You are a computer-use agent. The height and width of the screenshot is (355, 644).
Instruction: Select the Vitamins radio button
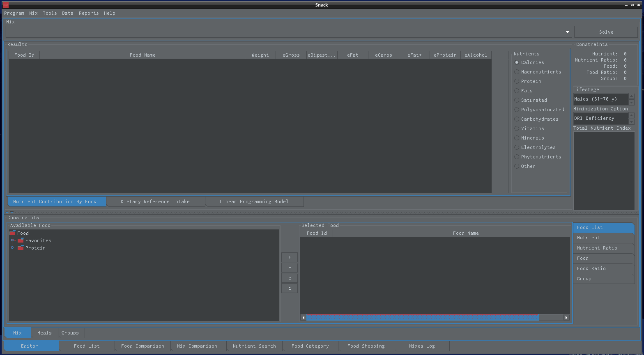tap(517, 128)
